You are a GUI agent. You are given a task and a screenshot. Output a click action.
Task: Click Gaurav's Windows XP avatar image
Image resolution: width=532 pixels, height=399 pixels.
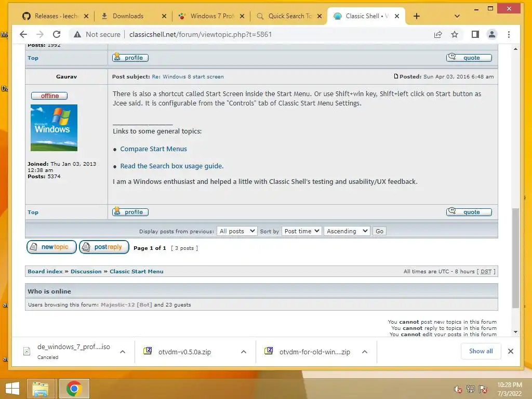[x=54, y=128]
